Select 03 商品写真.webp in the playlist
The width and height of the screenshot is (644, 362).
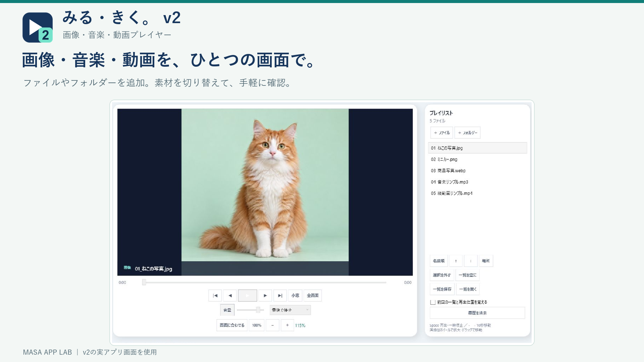pos(477,171)
